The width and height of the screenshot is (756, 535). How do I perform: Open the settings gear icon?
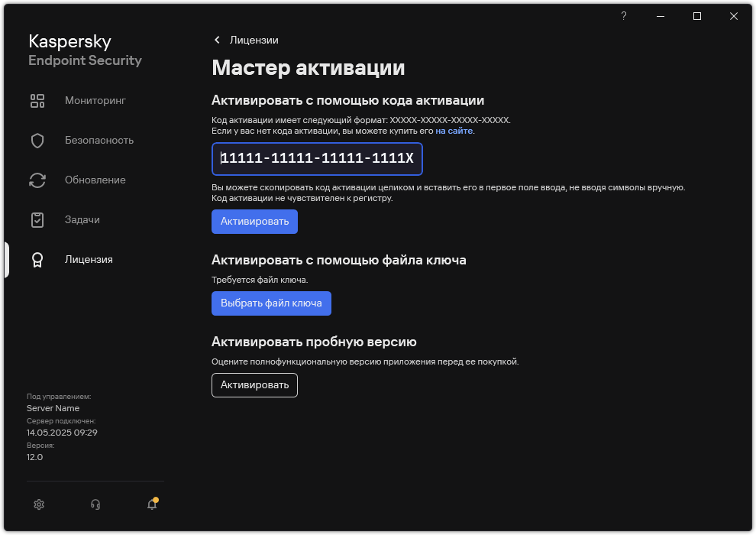pyautogui.click(x=38, y=504)
